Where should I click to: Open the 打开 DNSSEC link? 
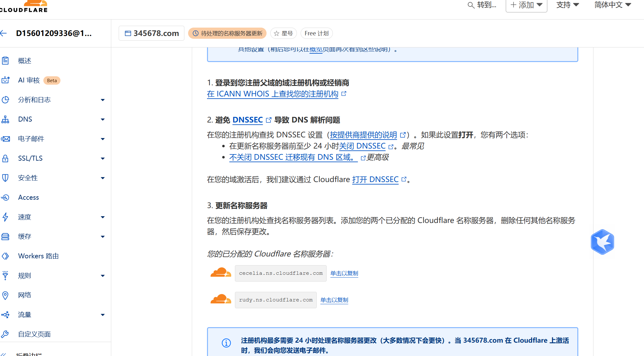(x=375, y=180)
